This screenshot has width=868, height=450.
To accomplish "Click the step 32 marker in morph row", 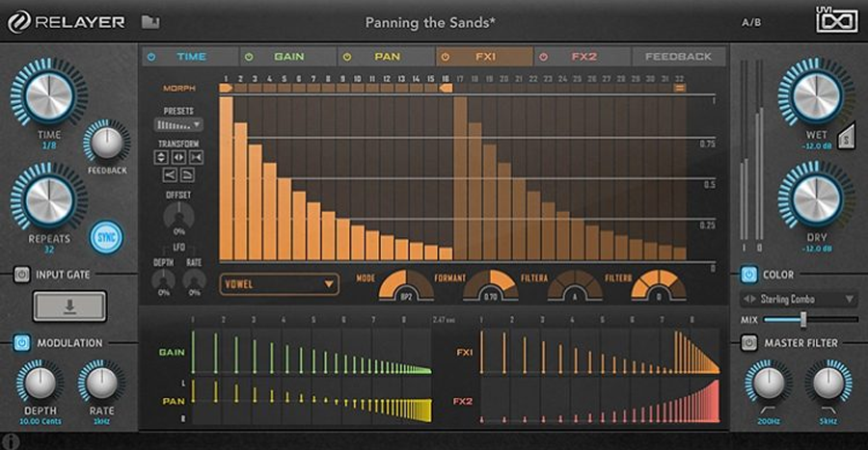I will point(680,88).
